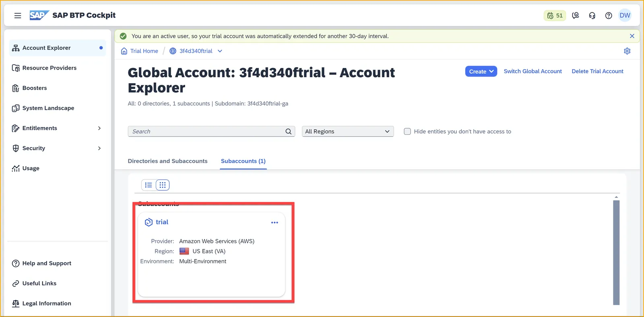Open the DW user profile avatar

pos(625,15)
